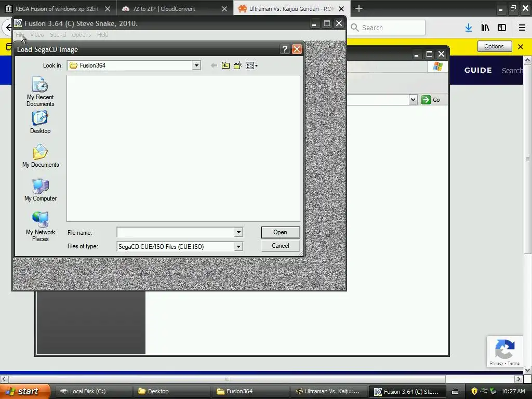The width and height of the screenshot is (532, 399).
Task: Open the File menu in Fusion
Action: tap(19, 35)
